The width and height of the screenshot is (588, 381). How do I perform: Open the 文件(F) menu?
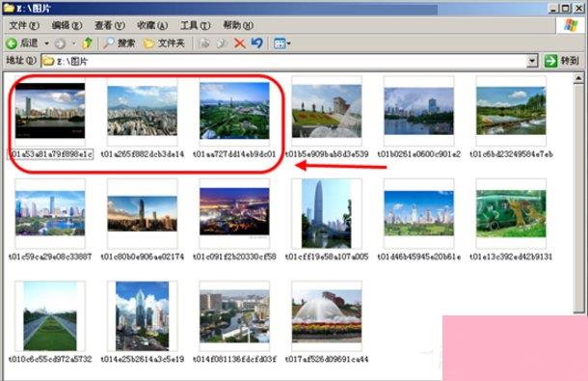pyautogui.click(x=24, y=25)
